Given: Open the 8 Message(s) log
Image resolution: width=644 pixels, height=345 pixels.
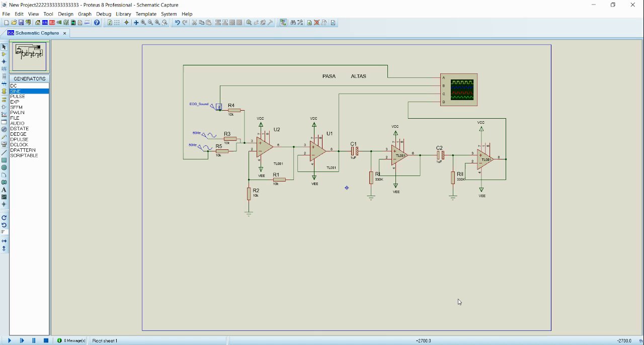Looking at the screenshot, I should click(71, 340).
